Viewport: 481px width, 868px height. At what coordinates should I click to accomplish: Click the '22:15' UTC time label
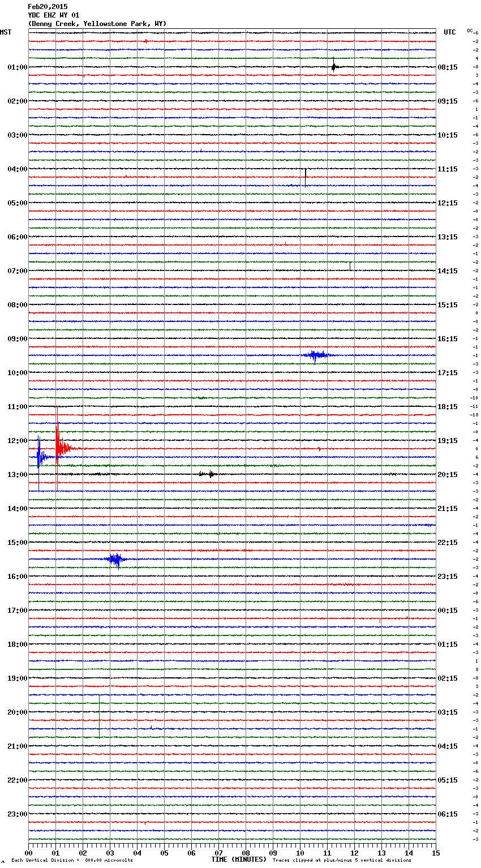point(448,543)
